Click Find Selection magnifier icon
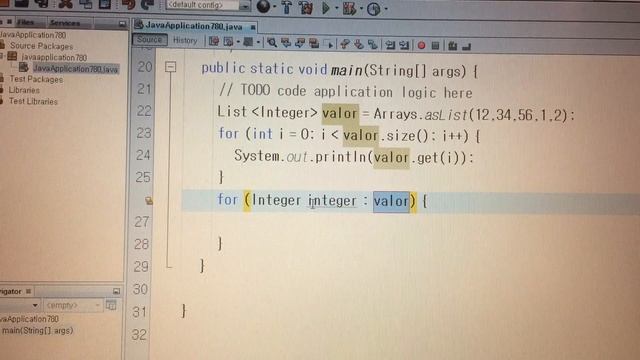Screen dimensions: 640x360 271,42
